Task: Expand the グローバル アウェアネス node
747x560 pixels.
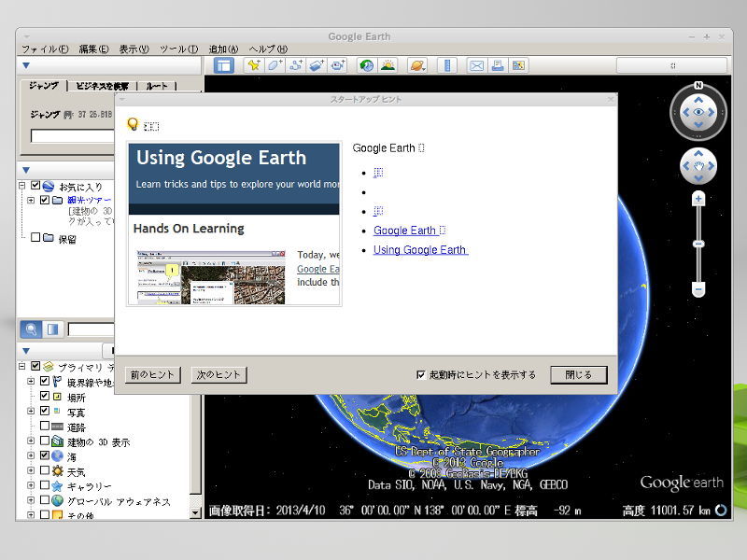Action: point(31,500)
